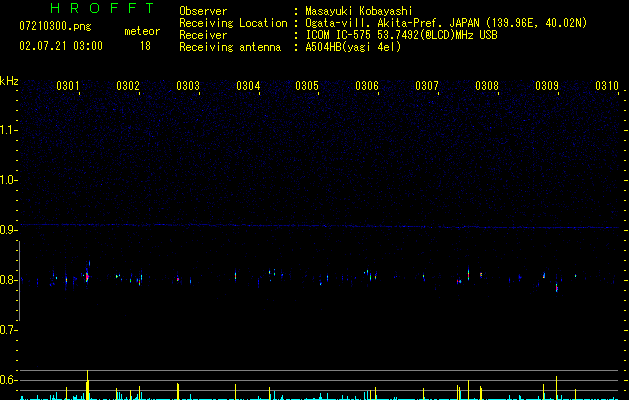The image size is (629, 400).
Task: Click the date stamp 02.07.21 03:00
Action: (61, 46)
